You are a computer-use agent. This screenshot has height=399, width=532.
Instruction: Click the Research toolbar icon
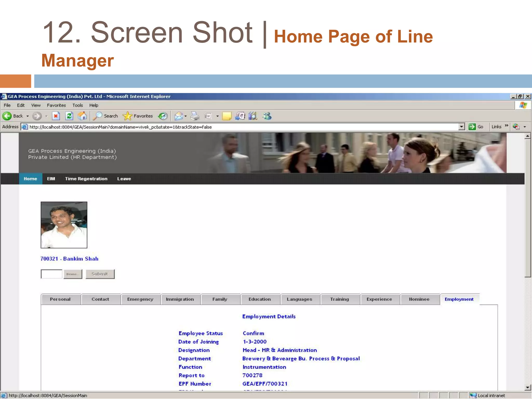(240, 116)
